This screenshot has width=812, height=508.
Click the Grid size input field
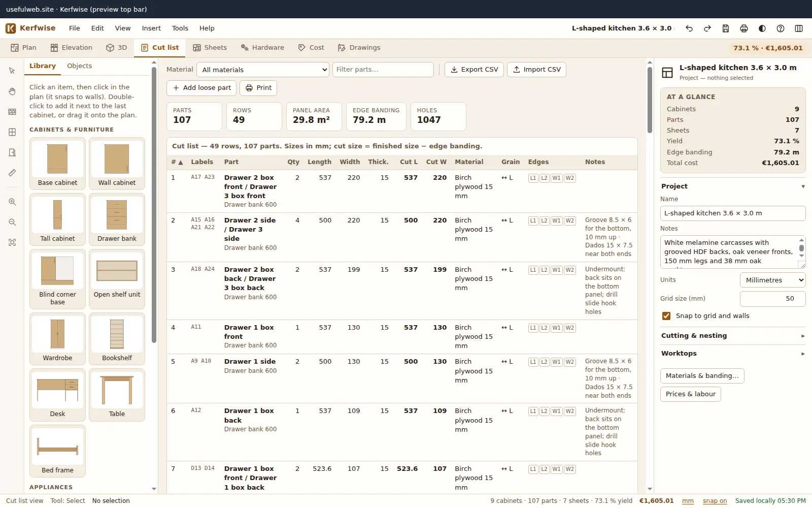pos(772,299)
